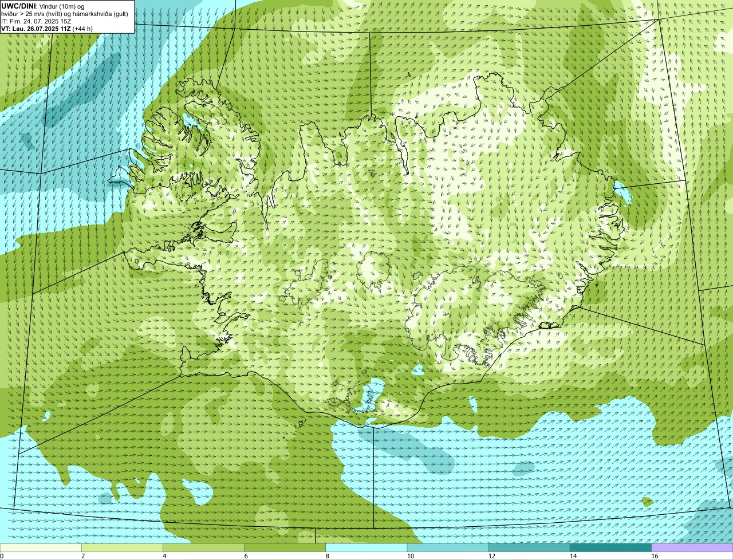
Task: Click the 12–14 m/s teal legend swatch
Action: pos(529,547)
